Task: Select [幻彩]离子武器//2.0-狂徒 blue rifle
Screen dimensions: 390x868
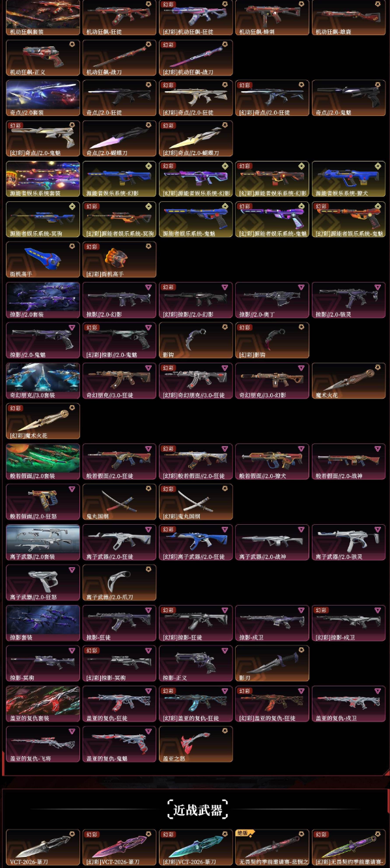Action: [x=196, y=542]
